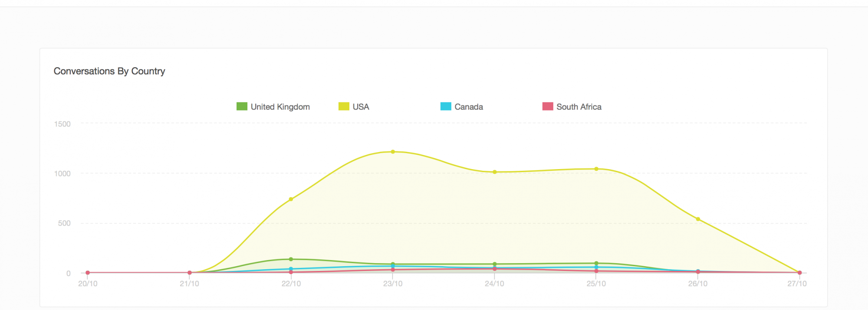Click the USA data point on 22/10

(291, 199)
